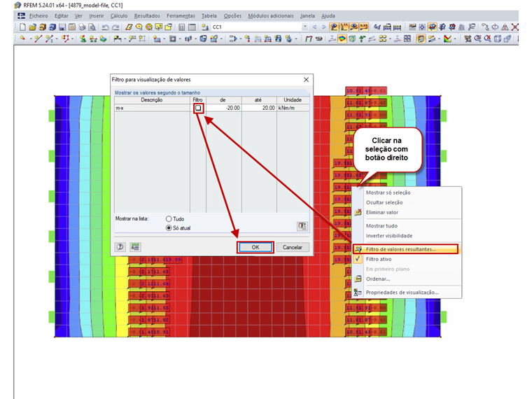Expand the node tool dropdown arrow

31,39
